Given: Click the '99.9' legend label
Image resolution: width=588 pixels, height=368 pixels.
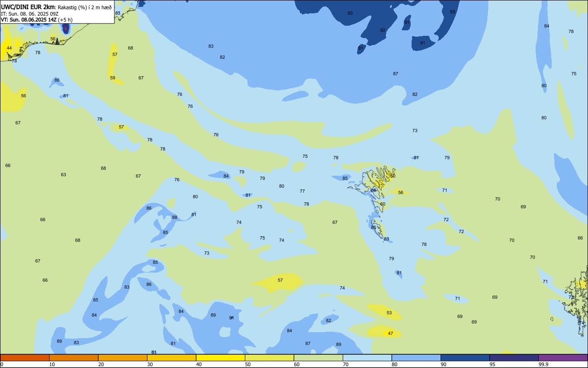Looking at the screenshot, I should (544, 364).
